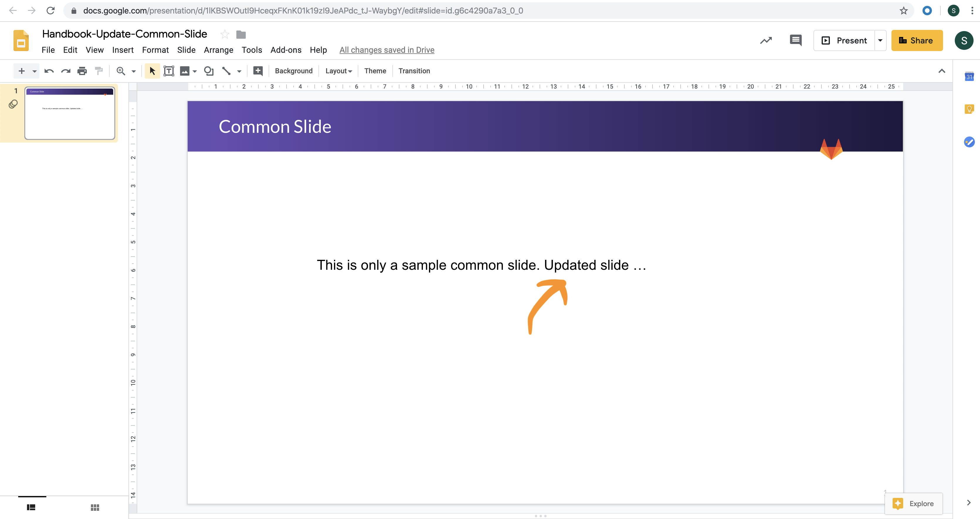Open the Edit menu
Image resolution: width=980 pixels, height=519 pixels.
point(70,50)
